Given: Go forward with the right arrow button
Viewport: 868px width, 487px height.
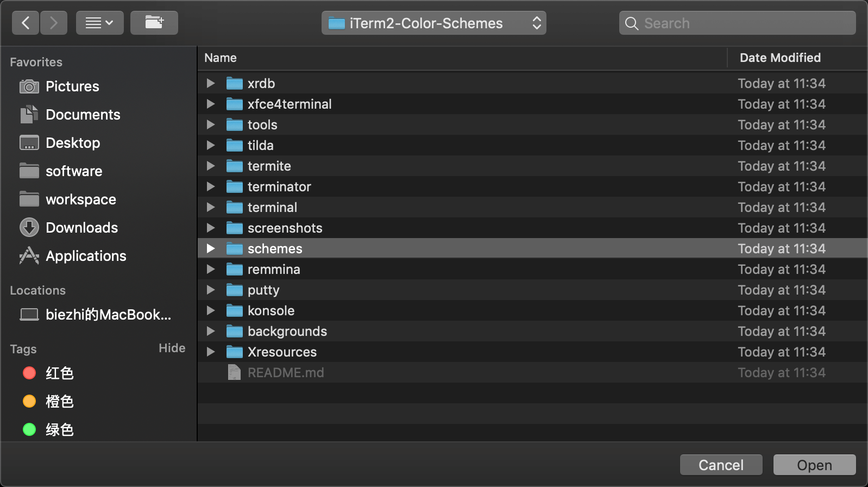Looking at the screenshot, I should [x=53, y=23].
